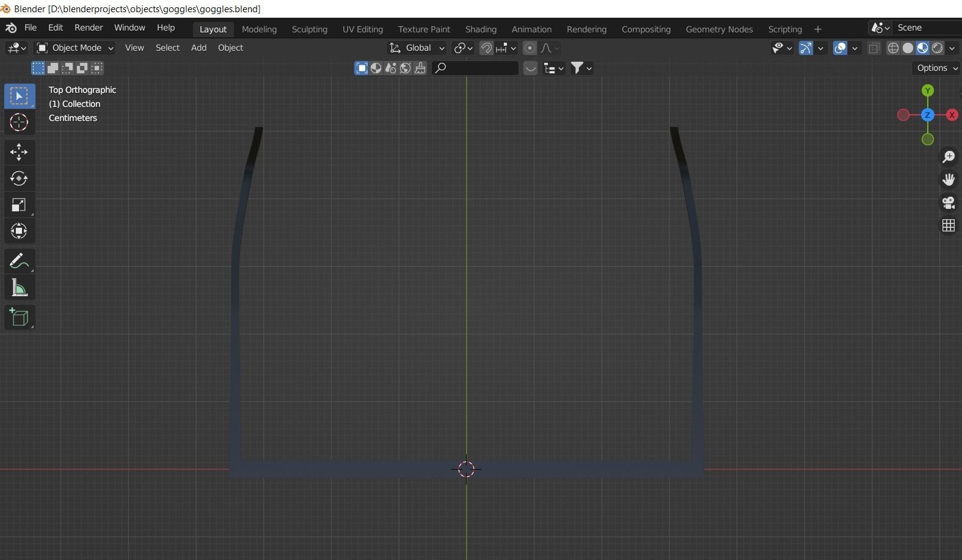Image resolution: width=962 pixels, height=560 pixels.
Task: Switch perspective/orthographic with the grid icon
Action: point(949,225)
